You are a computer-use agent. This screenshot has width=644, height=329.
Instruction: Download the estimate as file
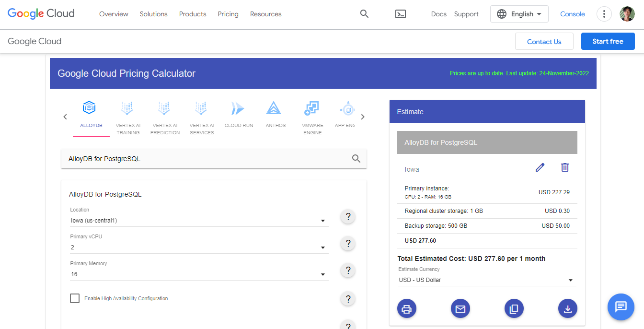[568, 309]
